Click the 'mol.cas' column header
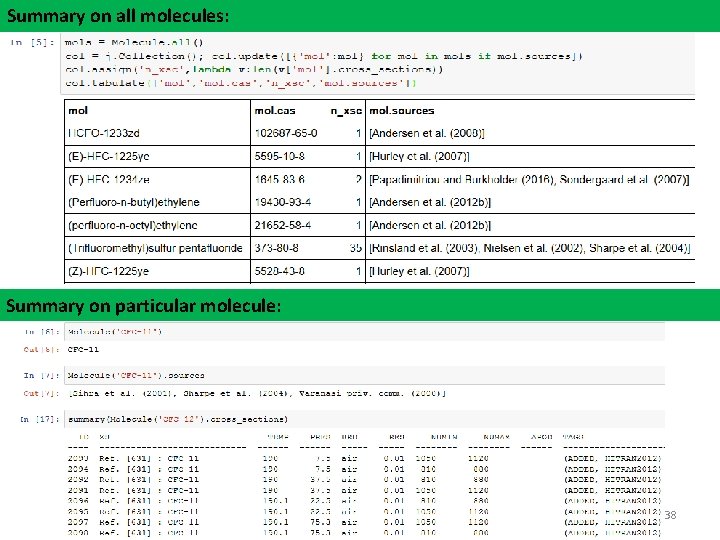The image size is (720, 540). tap(275, 111)
